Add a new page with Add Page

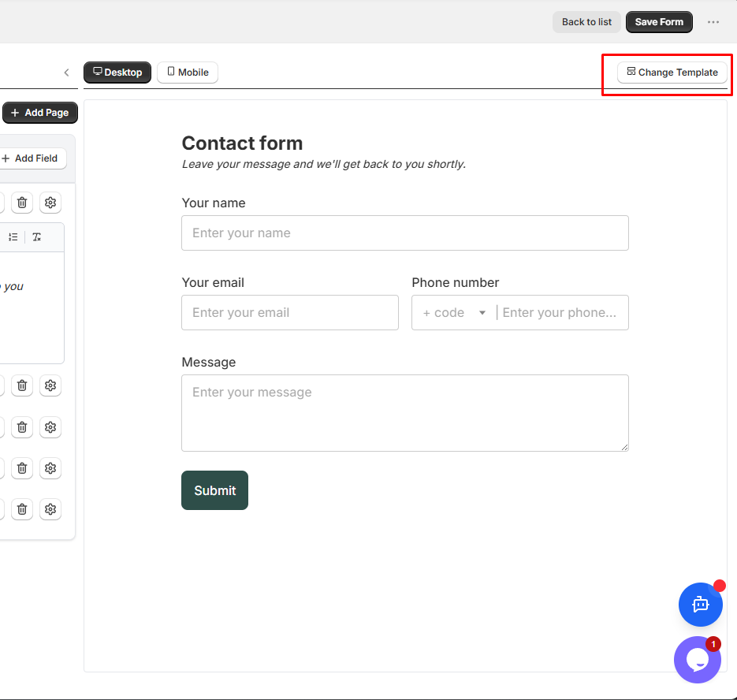40,113
